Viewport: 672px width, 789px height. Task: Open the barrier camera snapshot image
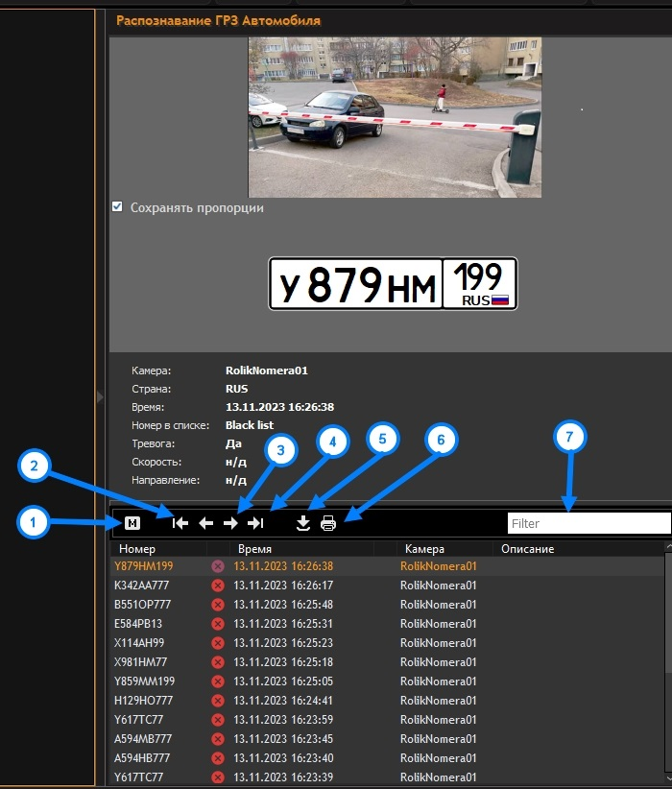coord(395,117)
